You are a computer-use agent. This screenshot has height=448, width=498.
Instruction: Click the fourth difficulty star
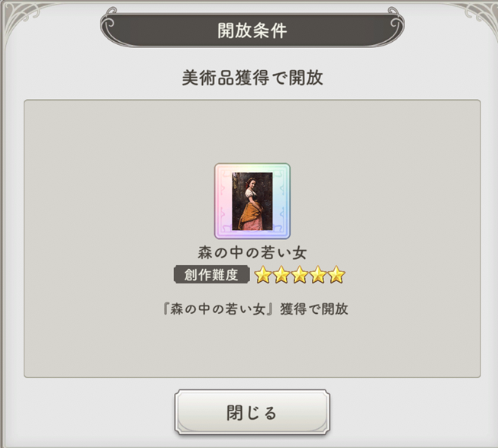pos(318,275)
